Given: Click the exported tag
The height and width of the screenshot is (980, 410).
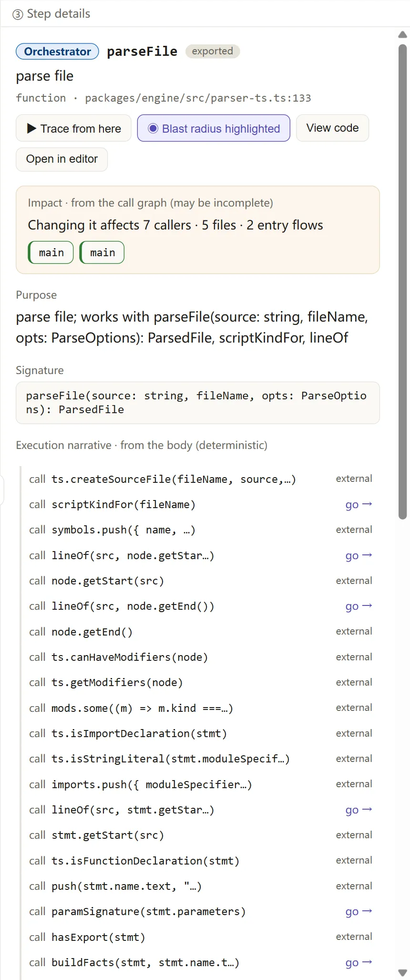Looking at the screenshot, I should coord(213,51).
